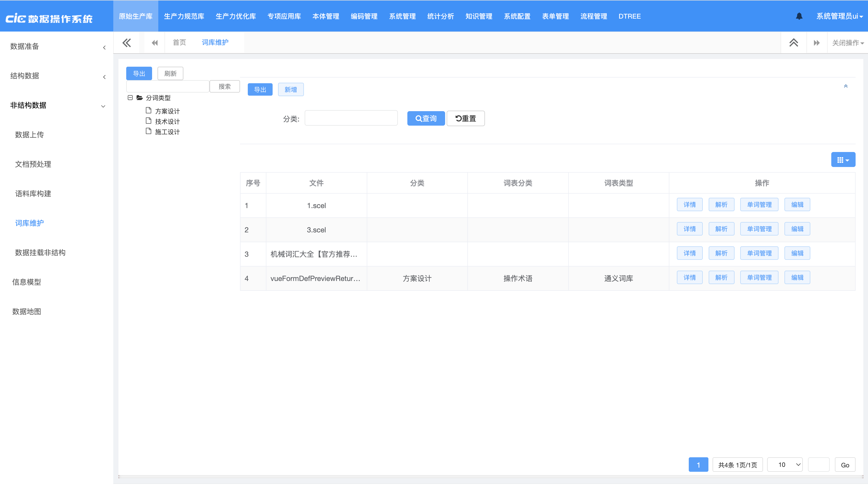Click the 方案设计 file icon in tree
The width and height of the screenshot is (868, 502).
point(148,111)
